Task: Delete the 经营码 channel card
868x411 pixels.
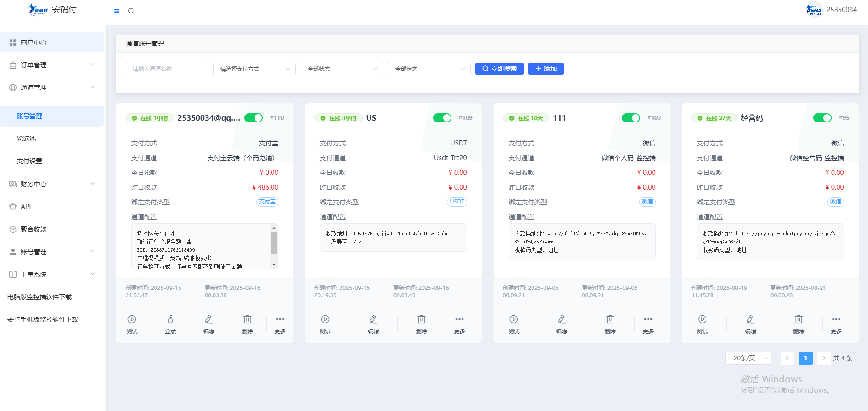Action: point(799,324)
